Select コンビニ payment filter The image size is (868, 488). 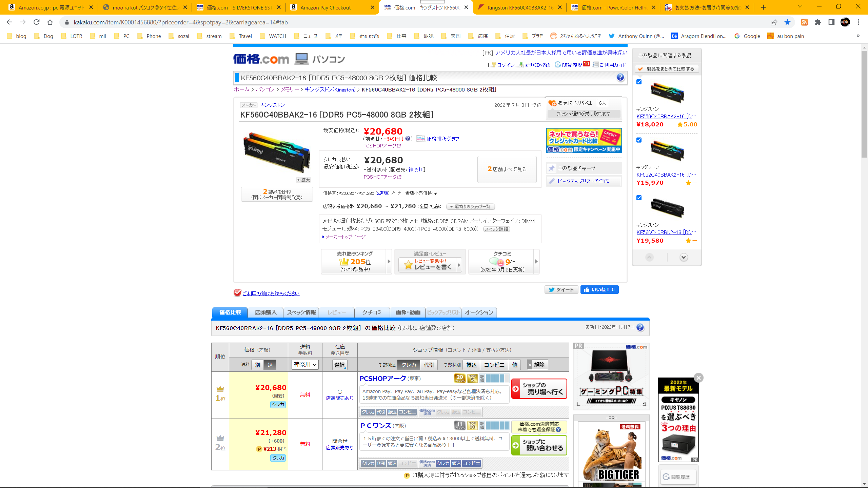(494, 365)
